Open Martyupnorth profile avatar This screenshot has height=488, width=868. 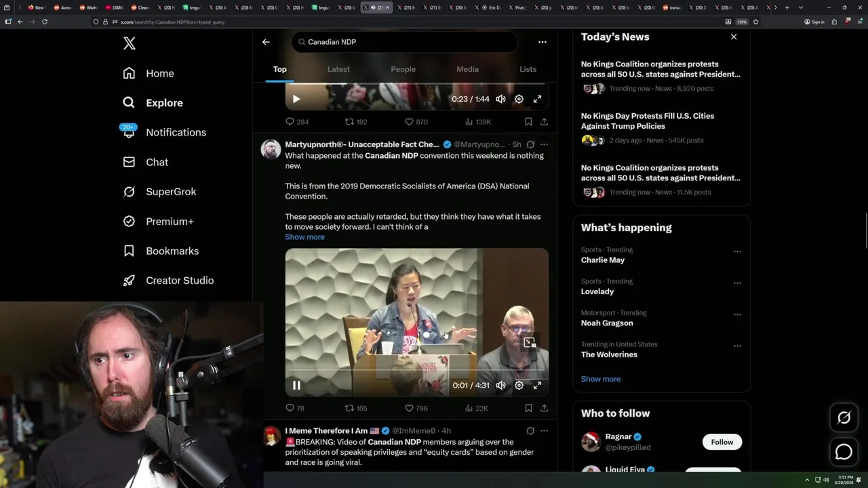pos(271,150)
